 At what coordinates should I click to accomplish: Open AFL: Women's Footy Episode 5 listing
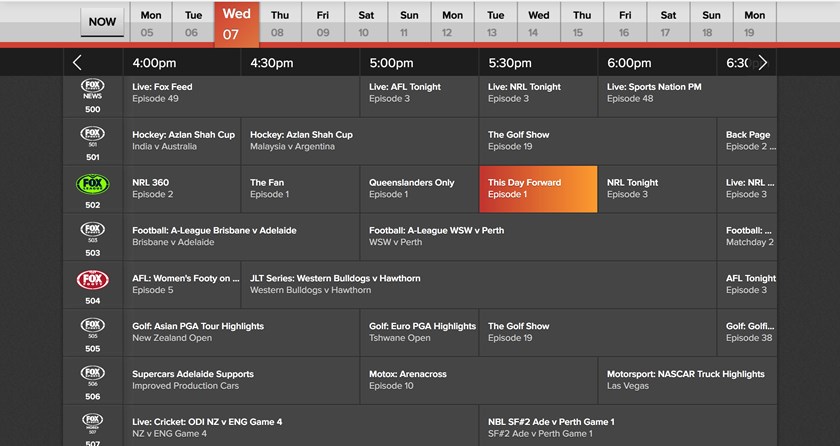point(182,285)
